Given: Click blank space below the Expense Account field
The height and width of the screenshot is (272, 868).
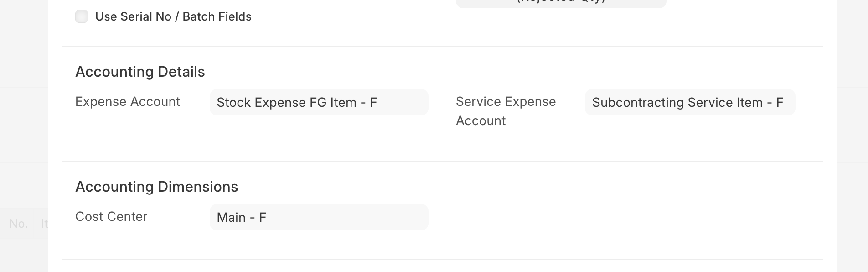Looking at the screenshot, I should [x=319, y=137].
